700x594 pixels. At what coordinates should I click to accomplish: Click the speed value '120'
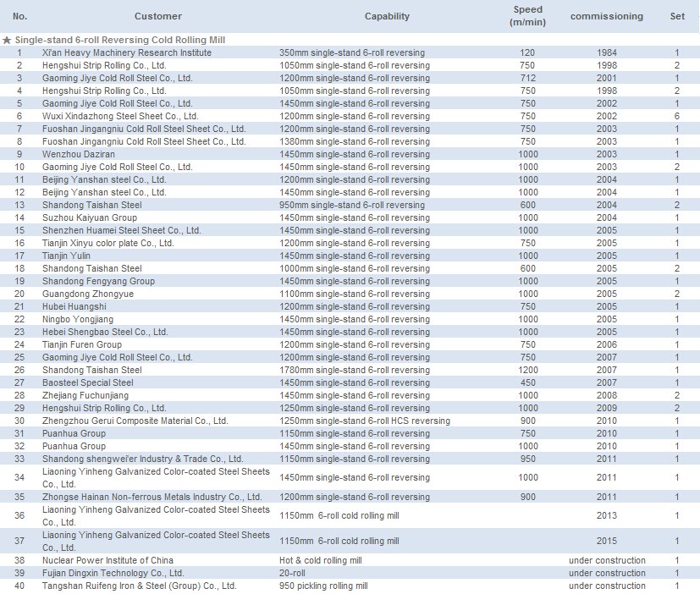click(x=527, y=52)
